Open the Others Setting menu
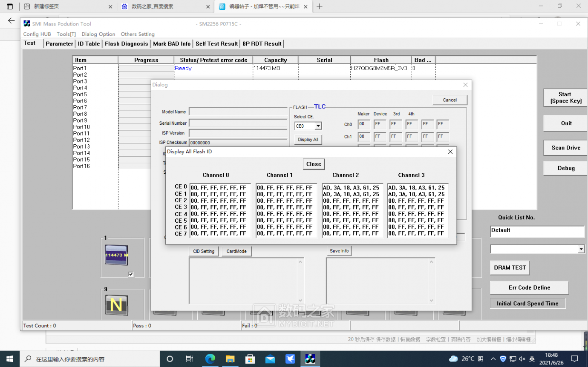 click(x=138, y=34)
